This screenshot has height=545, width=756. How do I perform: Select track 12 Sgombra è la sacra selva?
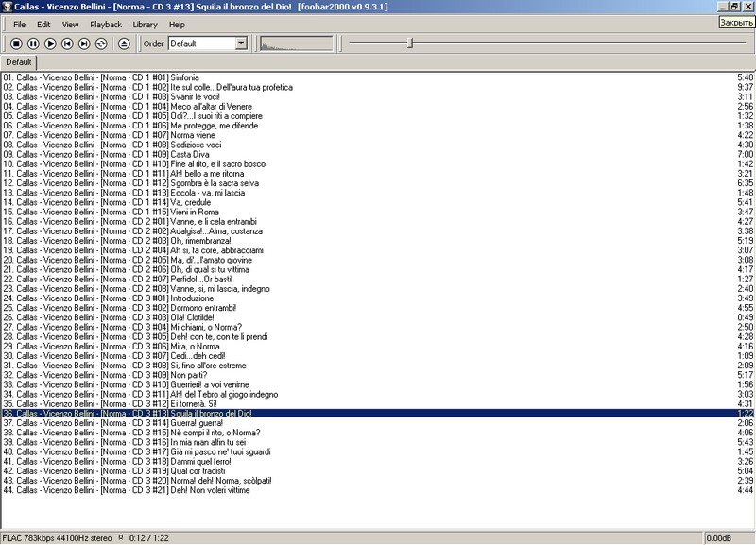pyautogui.click(x=377, y=183)
